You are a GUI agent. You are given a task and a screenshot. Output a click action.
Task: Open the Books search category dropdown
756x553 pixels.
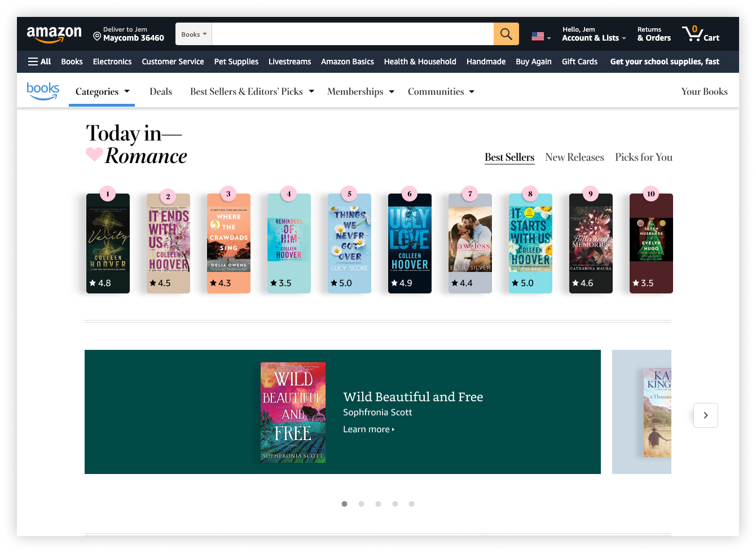pyautogui.click(x=194, y=34)
